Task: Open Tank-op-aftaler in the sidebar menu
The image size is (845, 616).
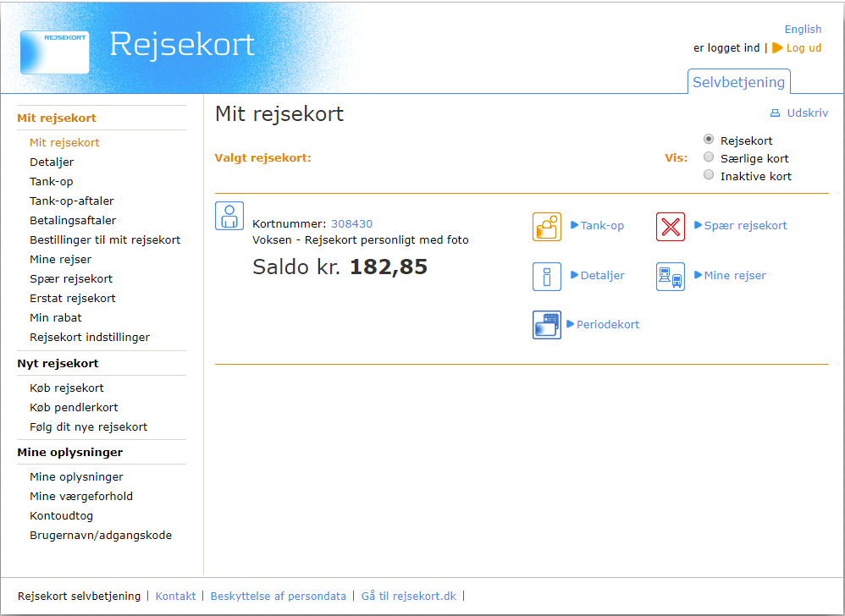Action: coord(72,201)
